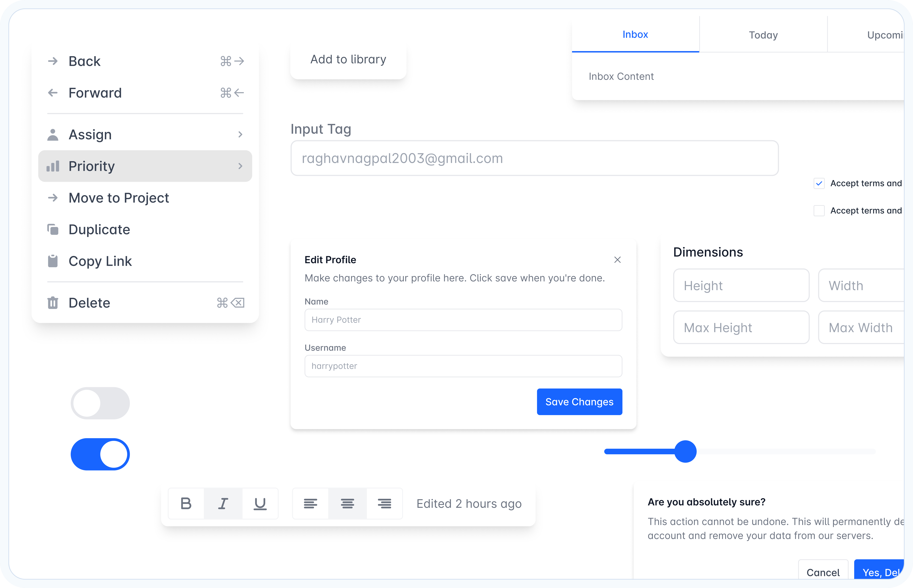Image resolution: width=913 pixels, height=588 pixels.
Task: Turn on the grey toggle switch
Action: [x=100, y=403]
